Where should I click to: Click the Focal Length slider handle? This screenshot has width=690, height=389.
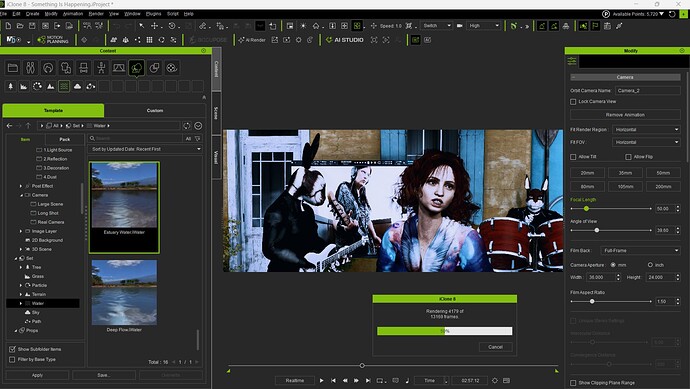pos(586,209)
